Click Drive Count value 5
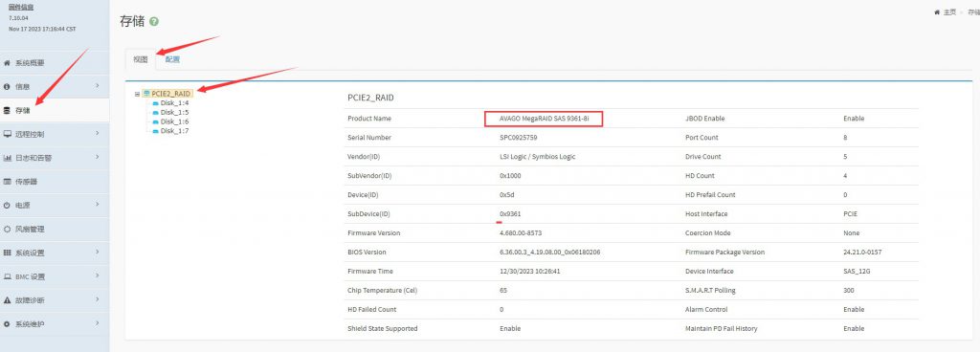This screenshot has width=980, height=352. pyautogui.click(x=845, y=157)
